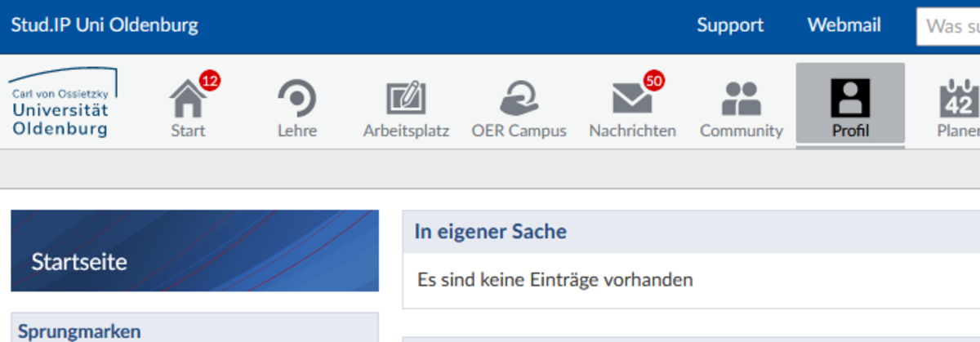Open the Start house icon
Image resolution: width=980 pixels, height=342 pixels.
pos(187,99)
